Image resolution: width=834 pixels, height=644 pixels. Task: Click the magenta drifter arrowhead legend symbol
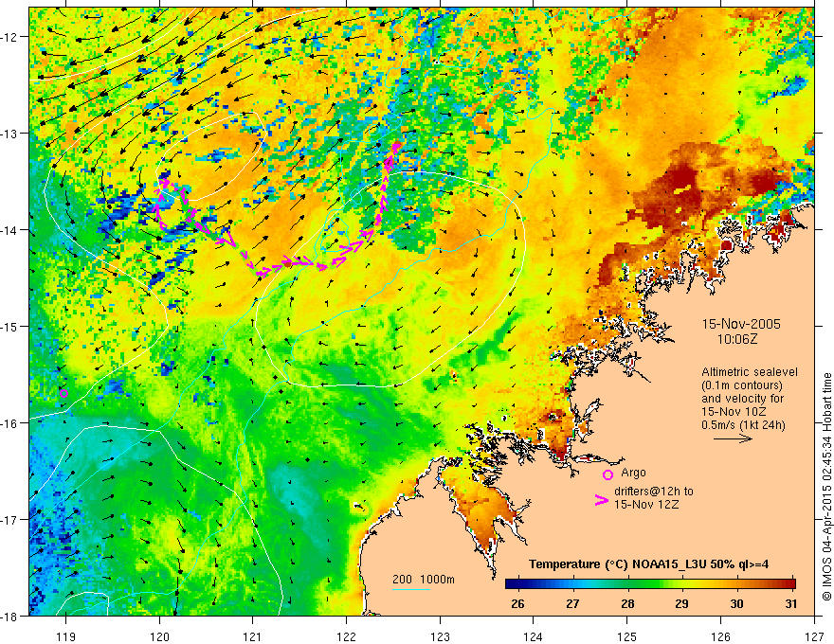[601, 500]
